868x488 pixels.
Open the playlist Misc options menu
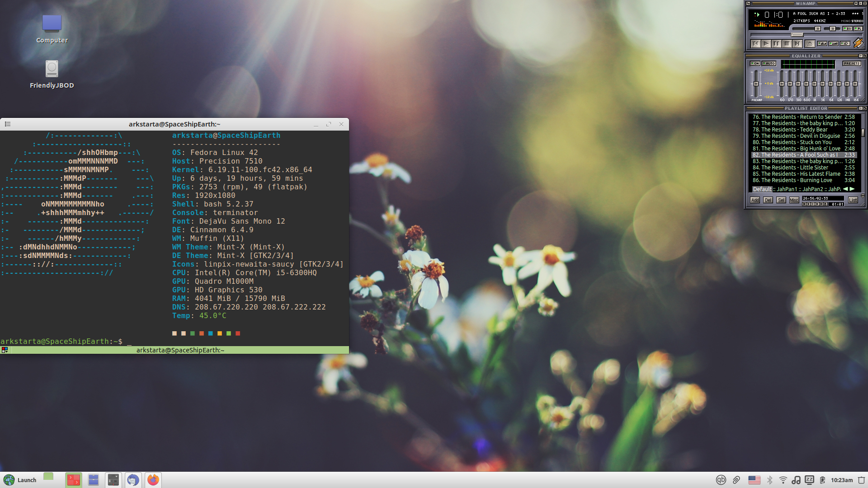click(x=794, y=200)
